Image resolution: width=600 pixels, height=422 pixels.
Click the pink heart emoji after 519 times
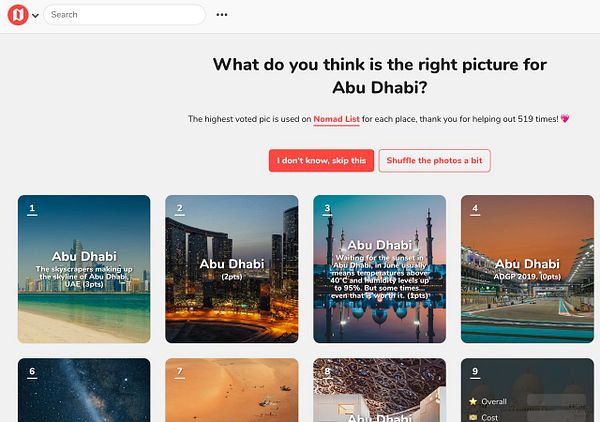[565, 119]
